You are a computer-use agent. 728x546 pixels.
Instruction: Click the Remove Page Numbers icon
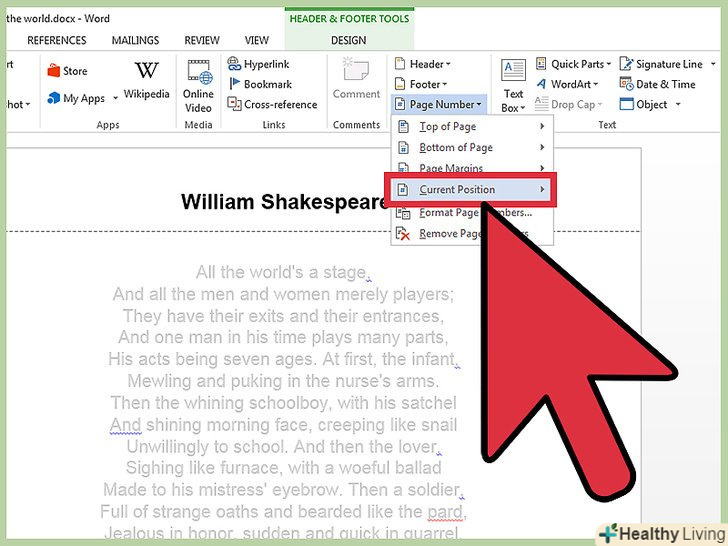click(403, 234)
